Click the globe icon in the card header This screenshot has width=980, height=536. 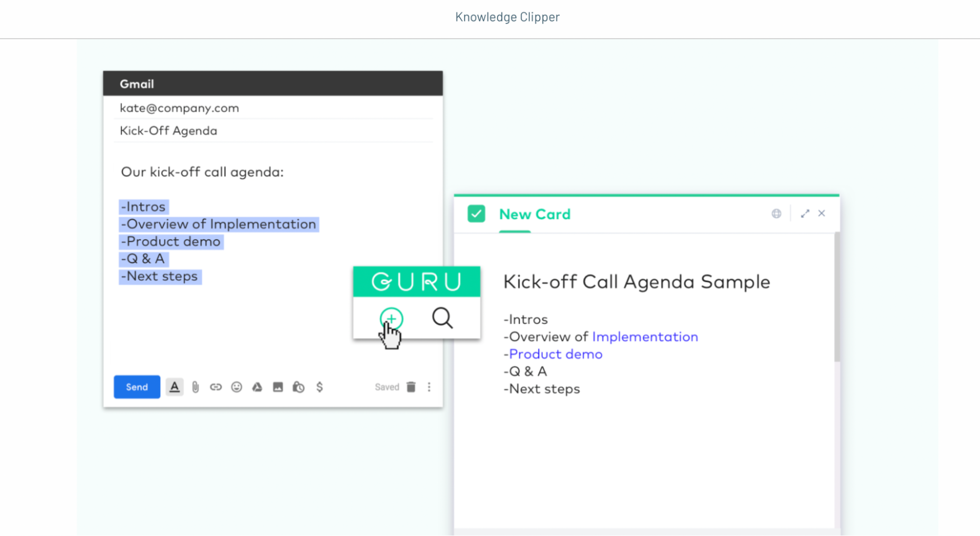(777, 214)
